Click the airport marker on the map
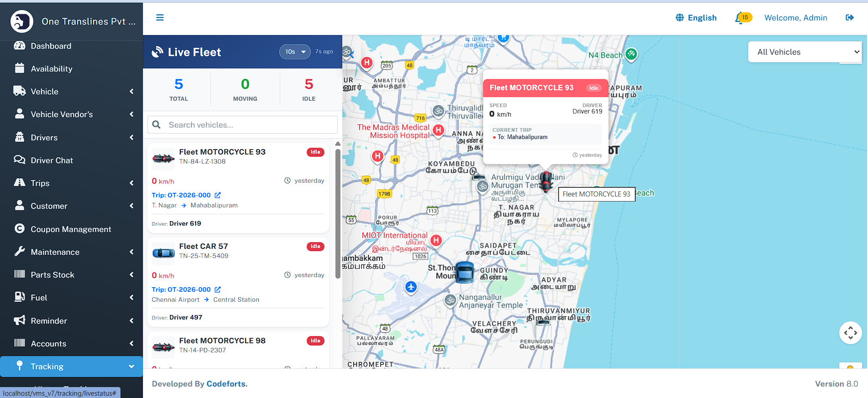Screen dimensions: 868x398 tap(411, 287)
